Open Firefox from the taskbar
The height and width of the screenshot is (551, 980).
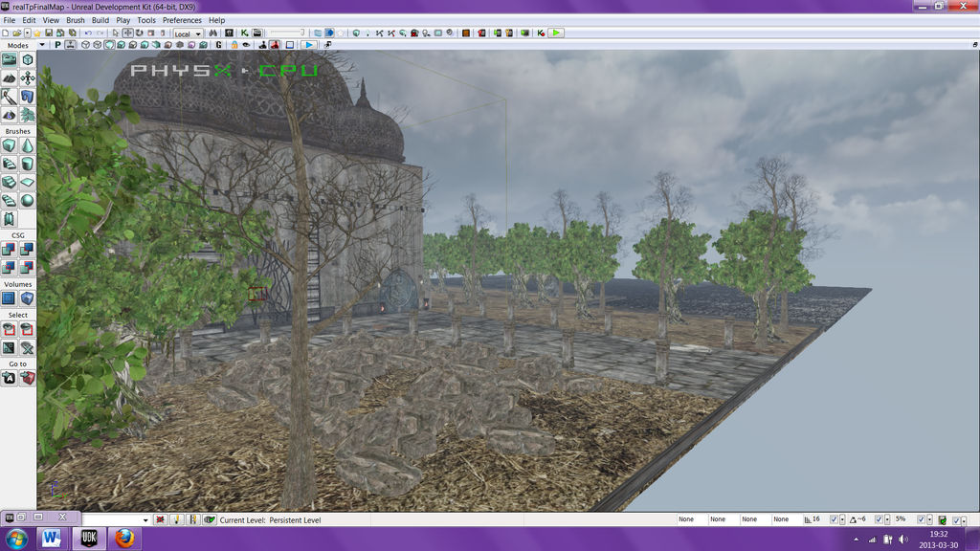pyautogui.click(x=124, y=538)
